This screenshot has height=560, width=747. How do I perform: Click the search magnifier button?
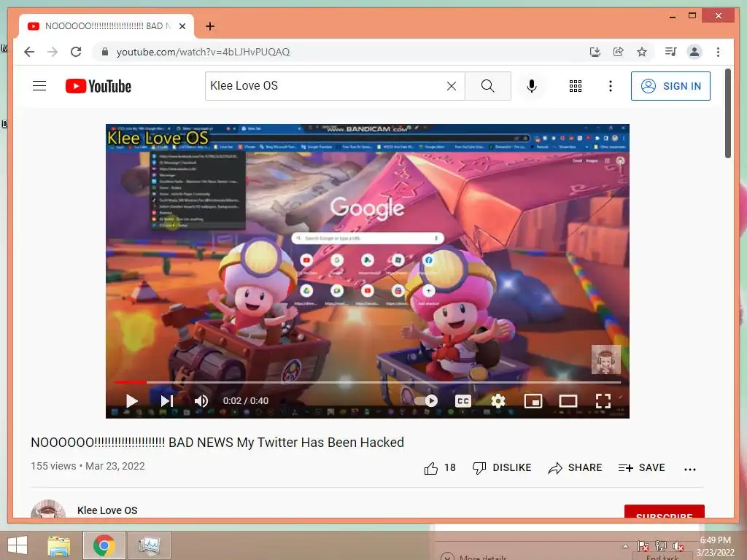point(488,86)
